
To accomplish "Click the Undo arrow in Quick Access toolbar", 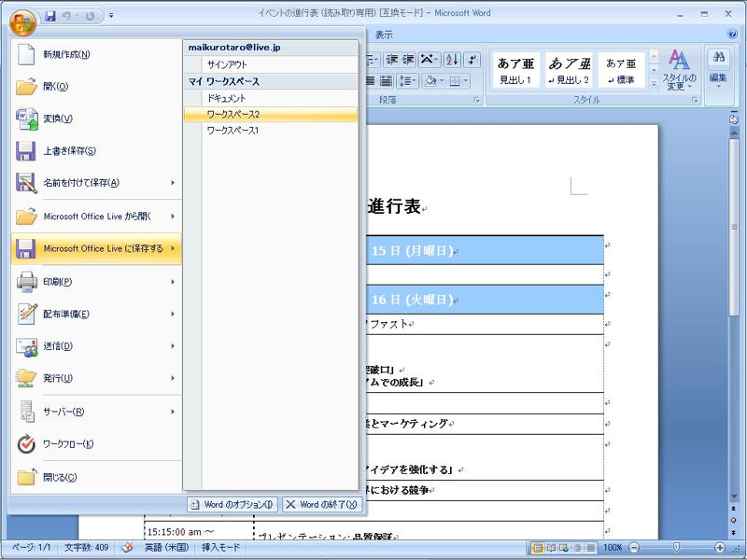I will [x=66, y=16].
